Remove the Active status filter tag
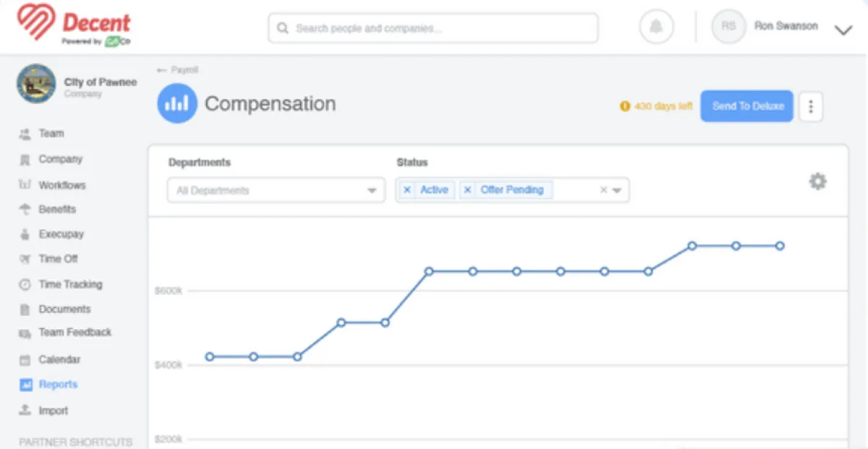 [407, 190]
